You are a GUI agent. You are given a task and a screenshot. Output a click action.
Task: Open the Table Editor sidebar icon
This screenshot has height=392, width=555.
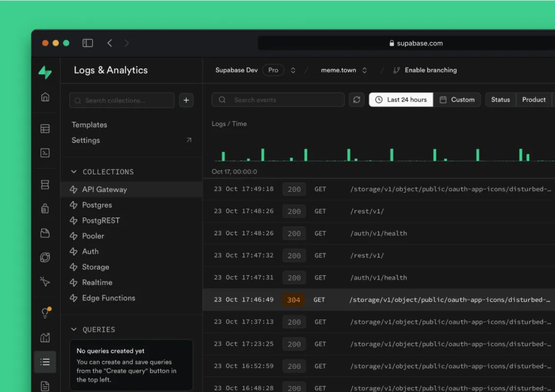click(45, 129)
